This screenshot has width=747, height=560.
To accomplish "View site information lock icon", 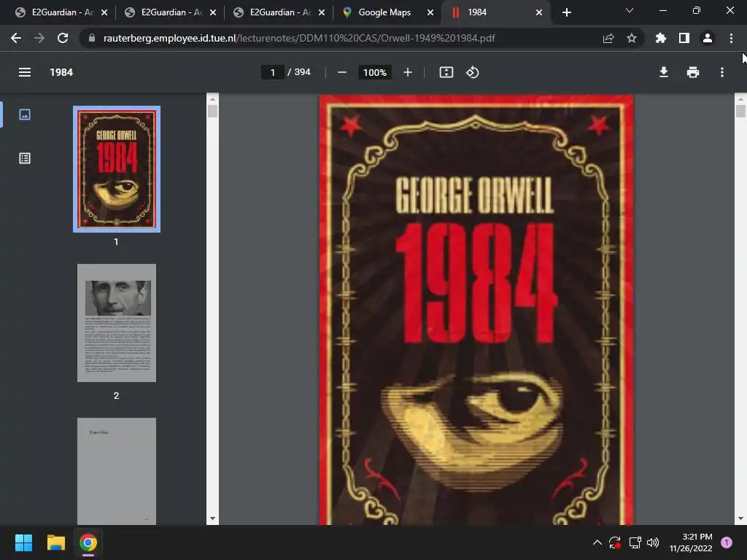I will [92, 38].
